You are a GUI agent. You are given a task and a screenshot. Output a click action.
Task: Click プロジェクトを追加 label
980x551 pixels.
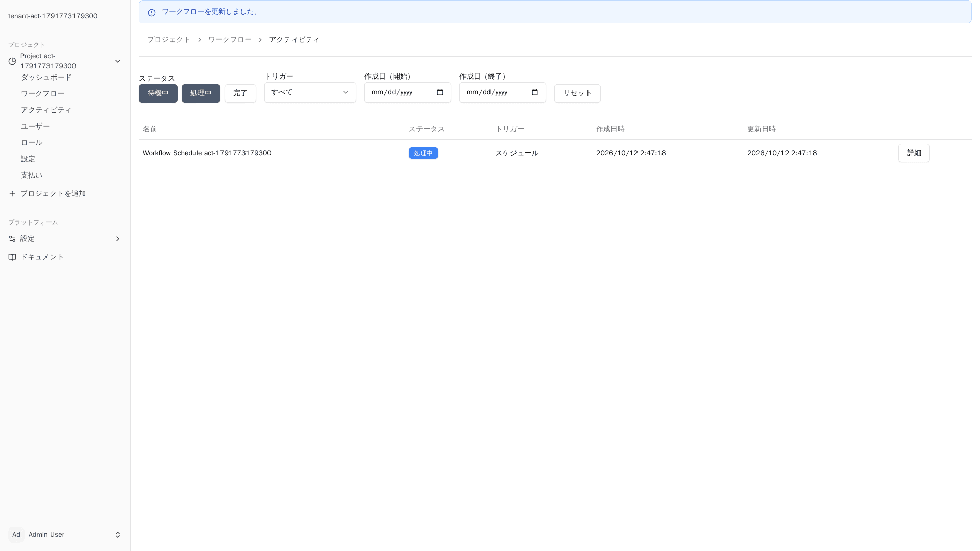point(53,194)
